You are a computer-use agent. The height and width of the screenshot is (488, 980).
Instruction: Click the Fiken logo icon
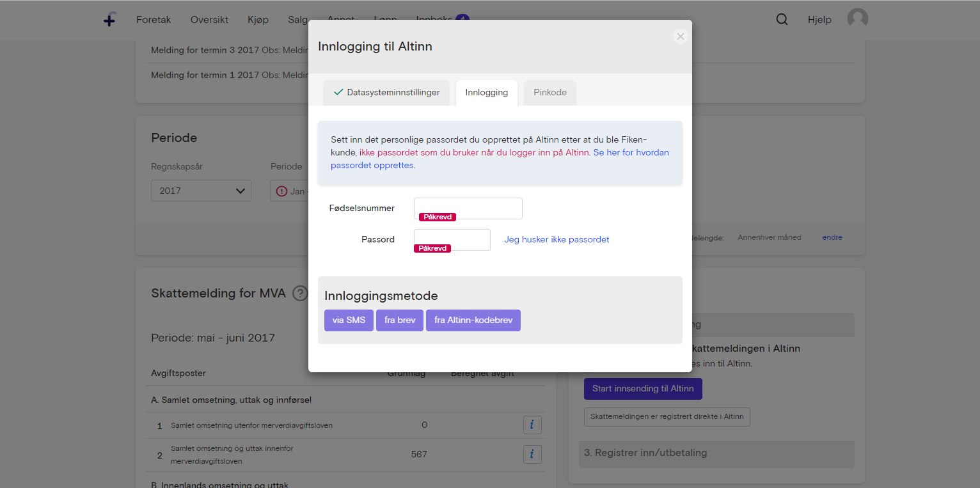[109, 20]
